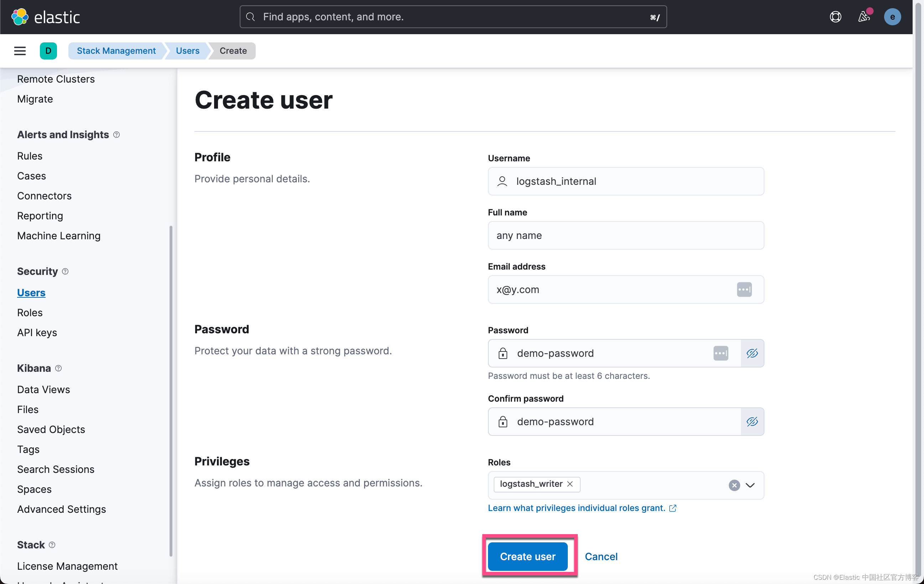Open the newsfeed celebration icon
The image size is (924, 584).
coord(864,17)
